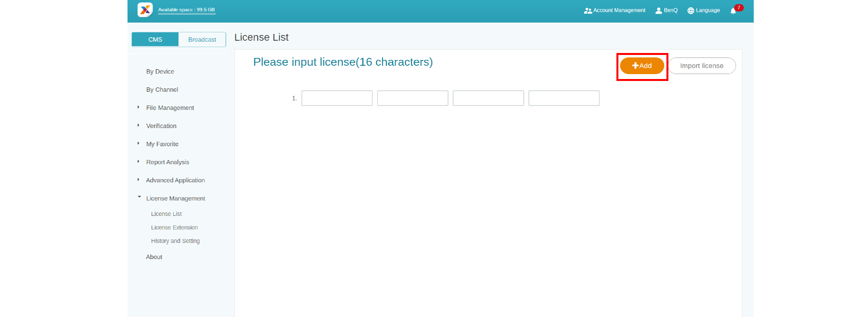Image resolution: width=868 pixels, height=317 pixels.
Task: Click the first license input box
Action: 337,98
